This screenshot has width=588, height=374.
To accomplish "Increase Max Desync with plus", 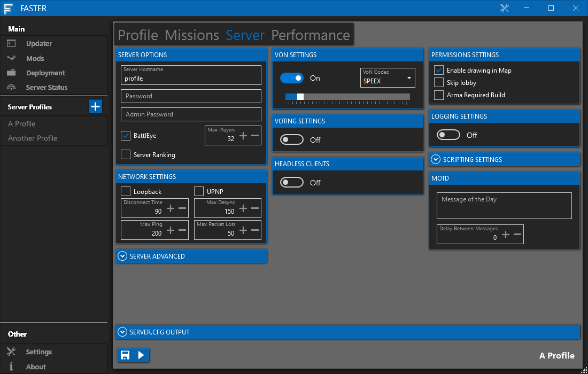I will pos(243,208).
